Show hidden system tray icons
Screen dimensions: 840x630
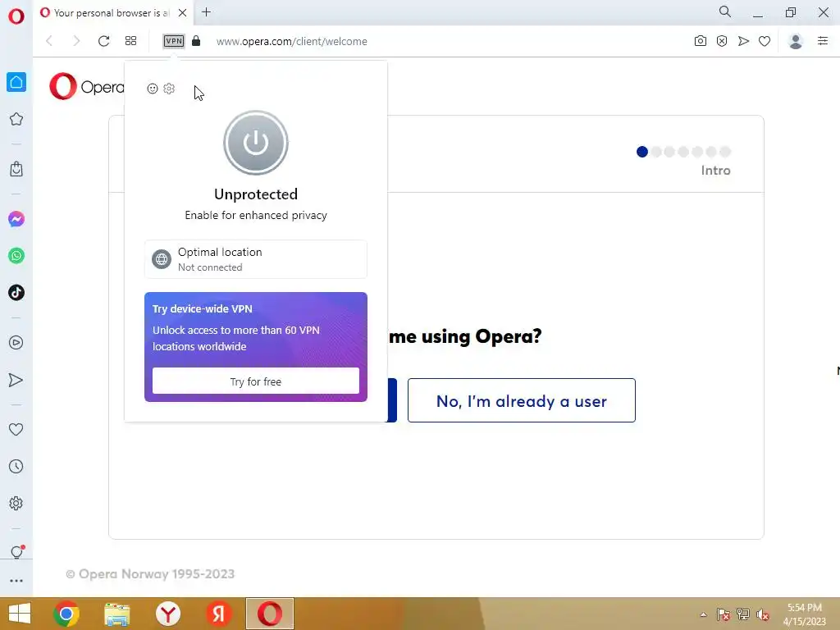click(703, 614)
